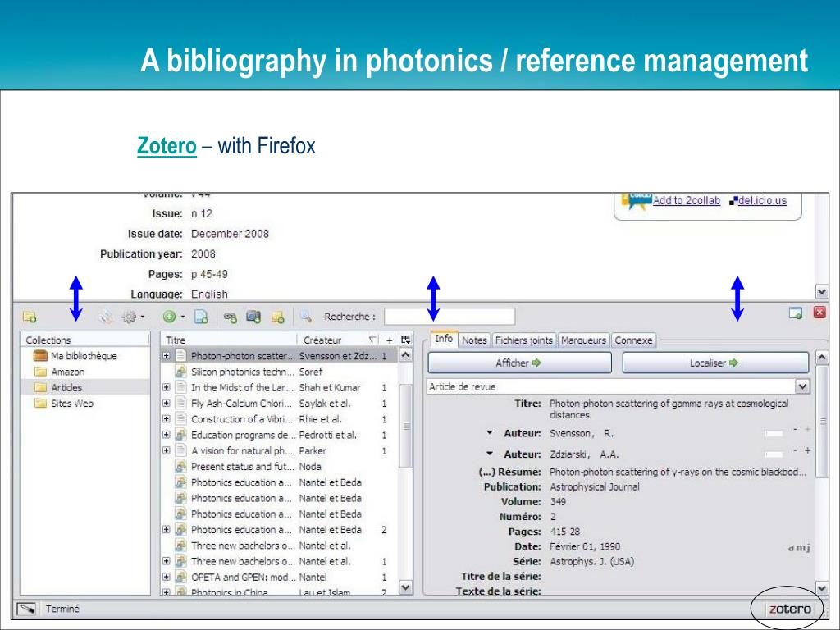Remove author Zdziarski with minus button
Image resolution: width=840 pixels, height=630 pixels.
coord(795,451)
